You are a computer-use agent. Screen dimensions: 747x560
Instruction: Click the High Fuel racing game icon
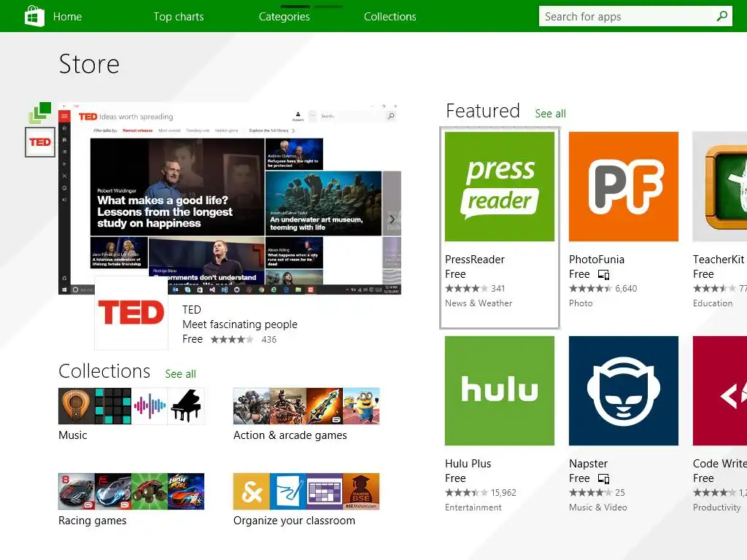[x=186, y=491]
